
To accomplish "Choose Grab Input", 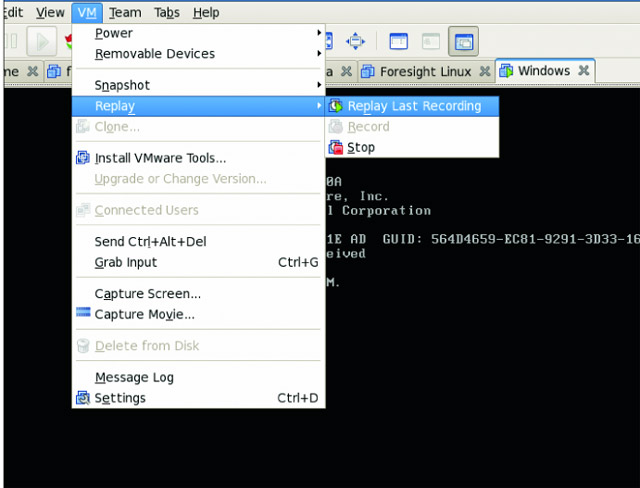I will 198,262.
